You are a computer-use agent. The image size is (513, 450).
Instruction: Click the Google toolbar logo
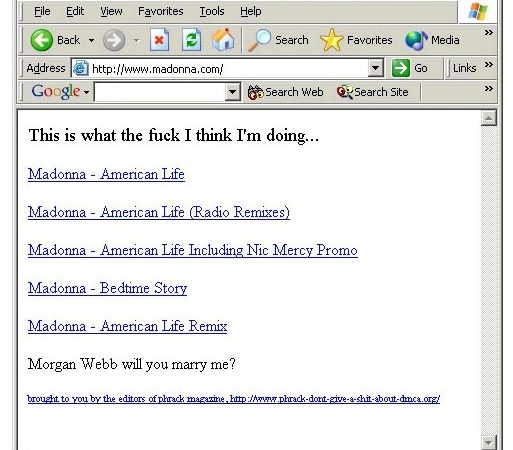click(x=56, y=91)
